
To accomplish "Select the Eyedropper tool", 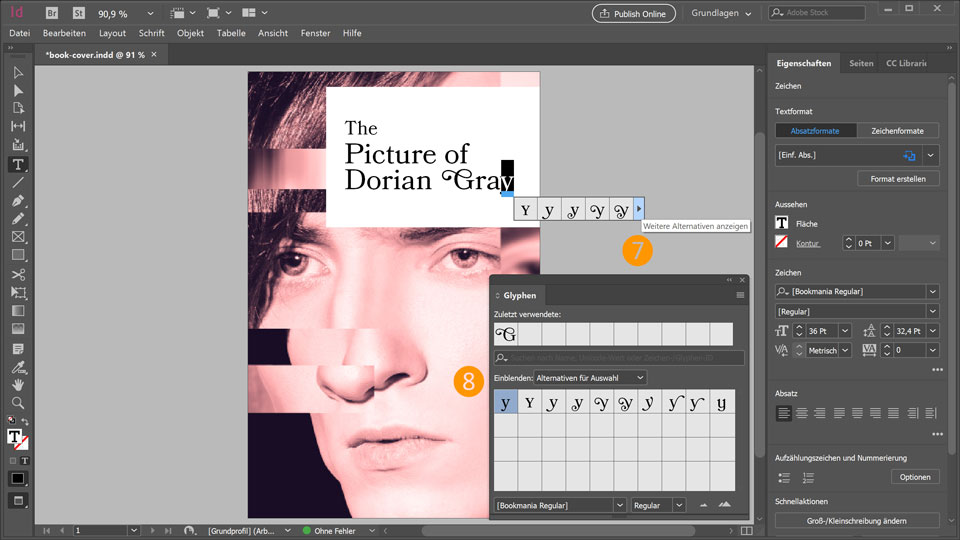I will pyautogui.click(x=18, y=367).
